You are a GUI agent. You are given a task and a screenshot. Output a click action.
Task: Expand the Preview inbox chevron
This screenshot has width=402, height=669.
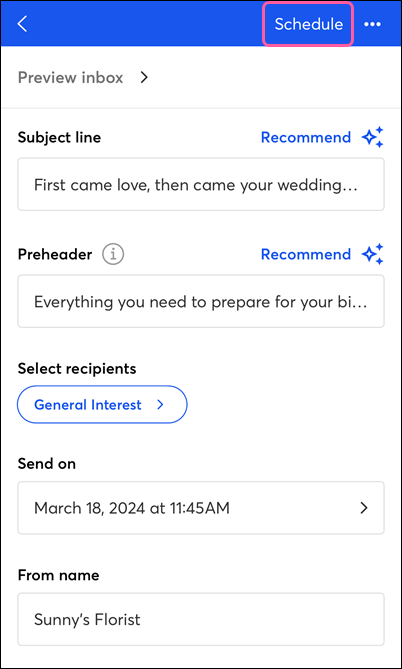click(x=144, y=78)
